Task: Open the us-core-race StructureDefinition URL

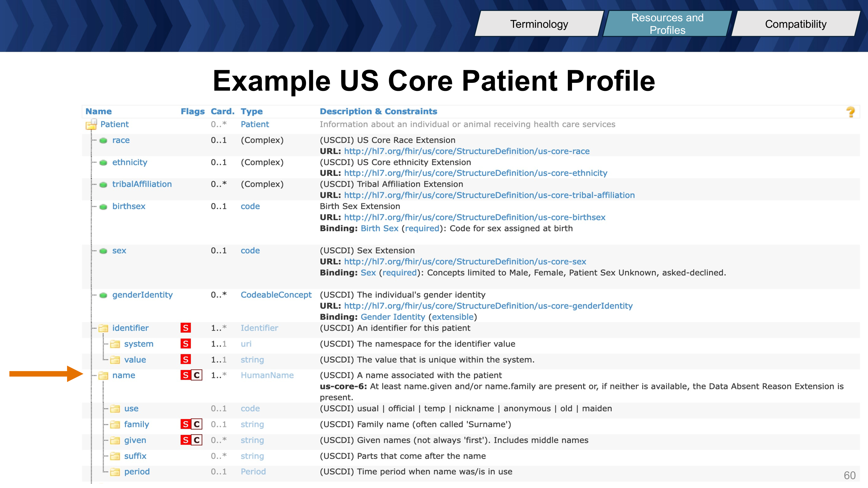Action: [467, 151]
